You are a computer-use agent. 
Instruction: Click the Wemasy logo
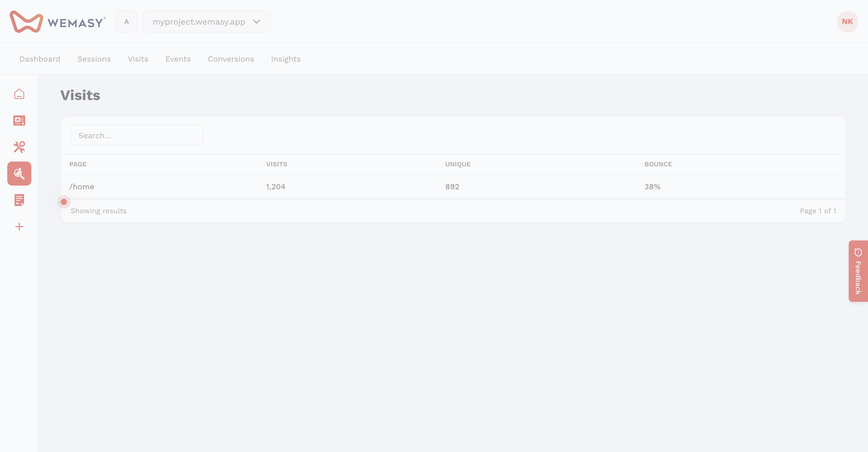[58, 21]
